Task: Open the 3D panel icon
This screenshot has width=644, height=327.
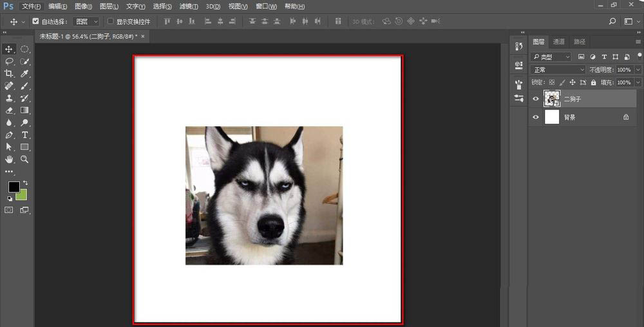Action: (518, 65)
